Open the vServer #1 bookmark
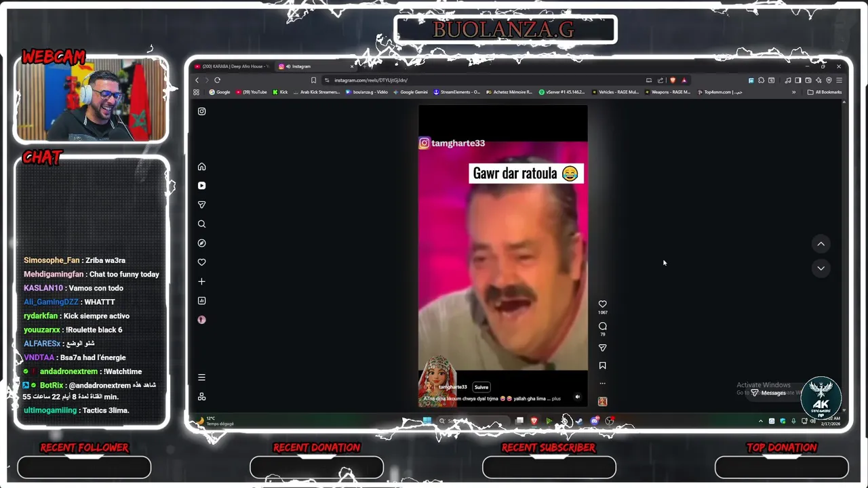The width and height of the screenshot is (868, 488). pyautogui.click(x=561, y=92)
